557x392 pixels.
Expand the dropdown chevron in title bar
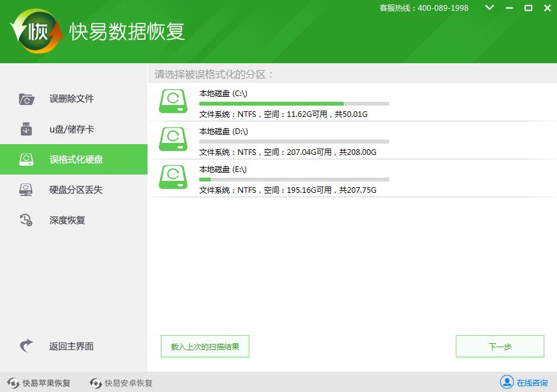point(489,8)
